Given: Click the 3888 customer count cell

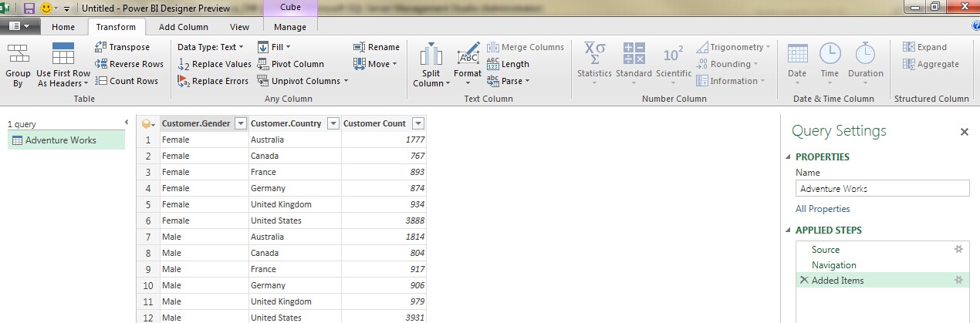Looking at the screenshot, I should 384,220.
